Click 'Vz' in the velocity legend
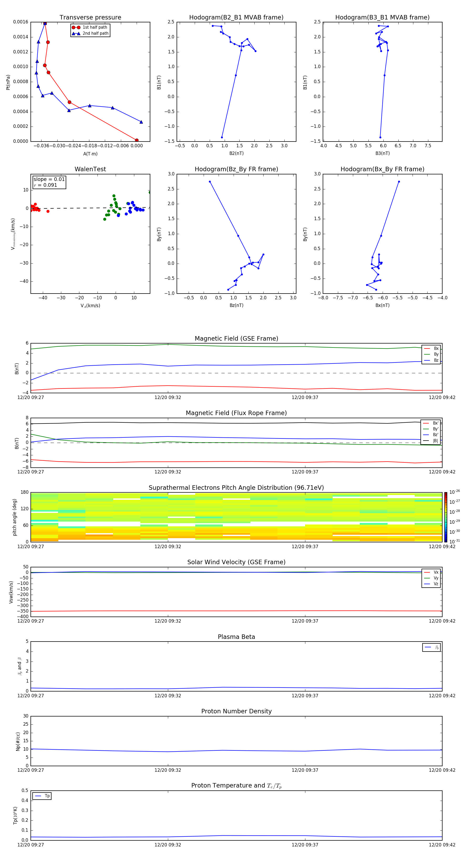The image size is (473, 868). pyautogui.click(x=436, y=584)
